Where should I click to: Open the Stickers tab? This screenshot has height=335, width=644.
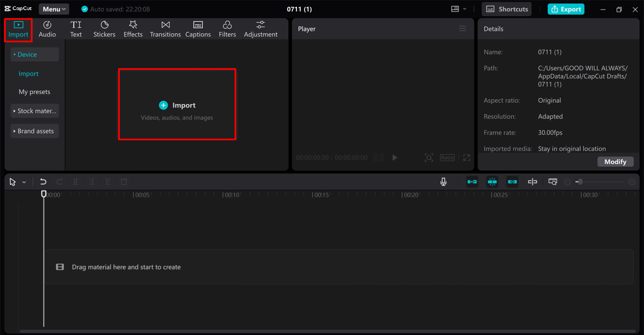click(x=104, y=29)
